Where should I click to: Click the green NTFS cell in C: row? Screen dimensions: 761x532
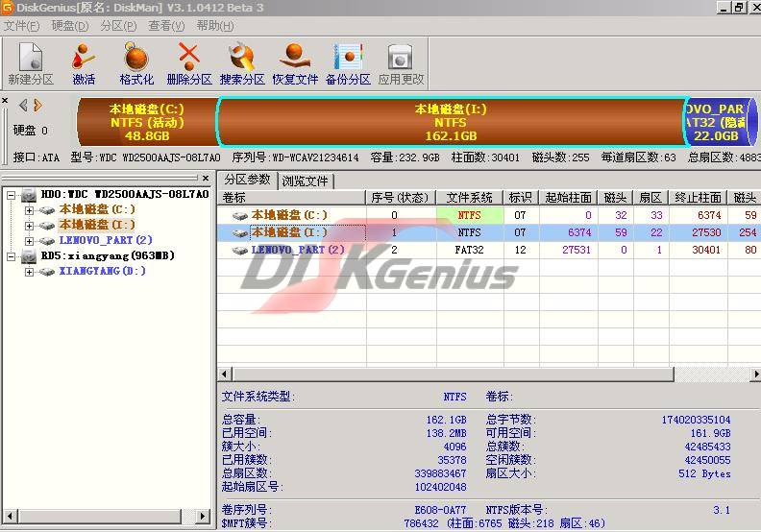[469, 215]
